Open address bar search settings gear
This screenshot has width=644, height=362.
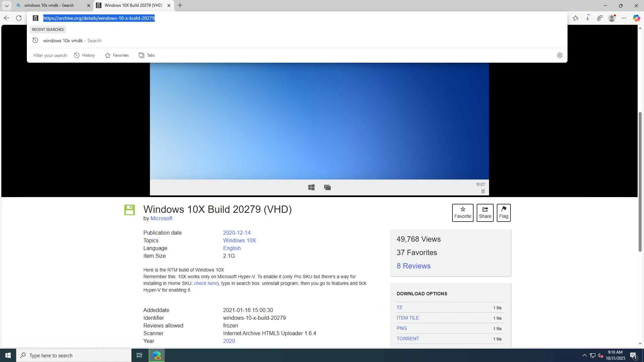pos(559,55)
